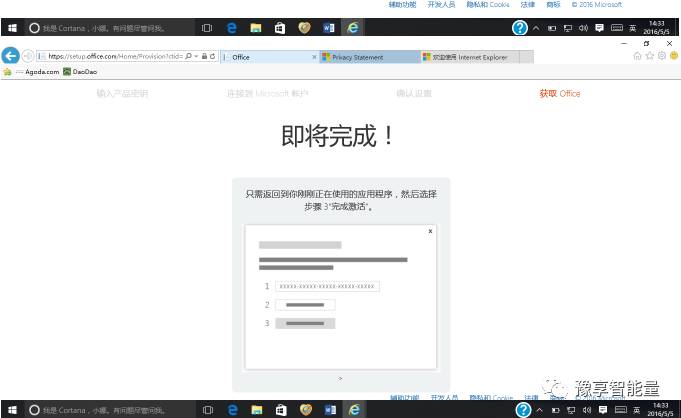
Task: Click the greyed Forward arrow beside Back
Action: tap(28, 56)
